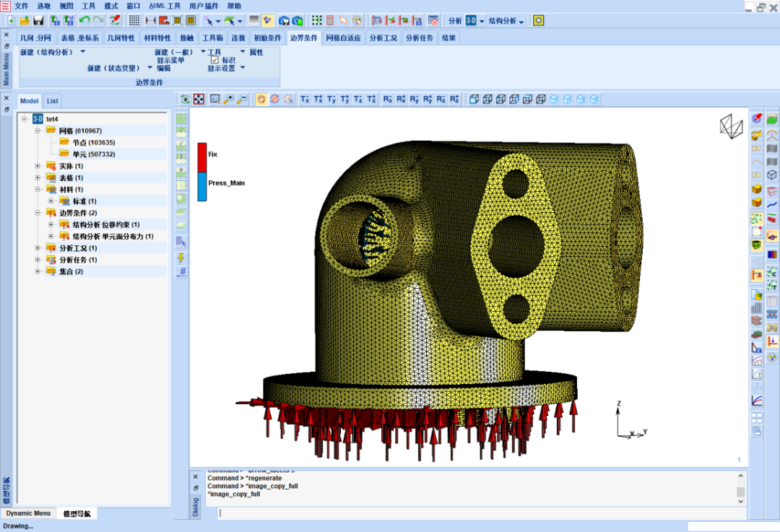
Task: Open the 文件 menu
Action: tap(22, 6)
